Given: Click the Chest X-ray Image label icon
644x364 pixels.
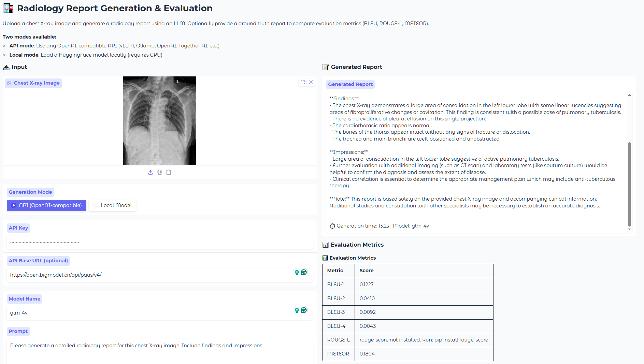Looking at the screenshot, I should point(9,83).
